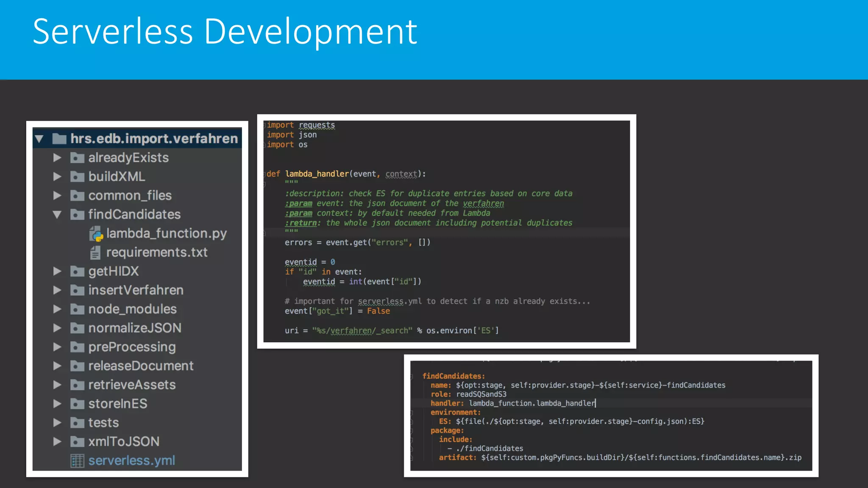Select the buildXML folder name
The width and height of the screenshot is (868, 488).
117,177
